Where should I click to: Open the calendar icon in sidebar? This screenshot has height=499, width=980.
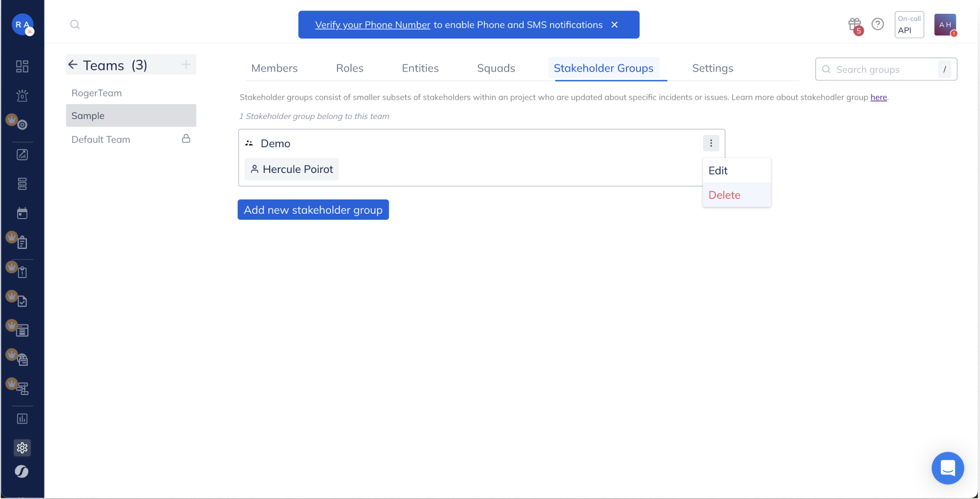(x=22, y=213)
